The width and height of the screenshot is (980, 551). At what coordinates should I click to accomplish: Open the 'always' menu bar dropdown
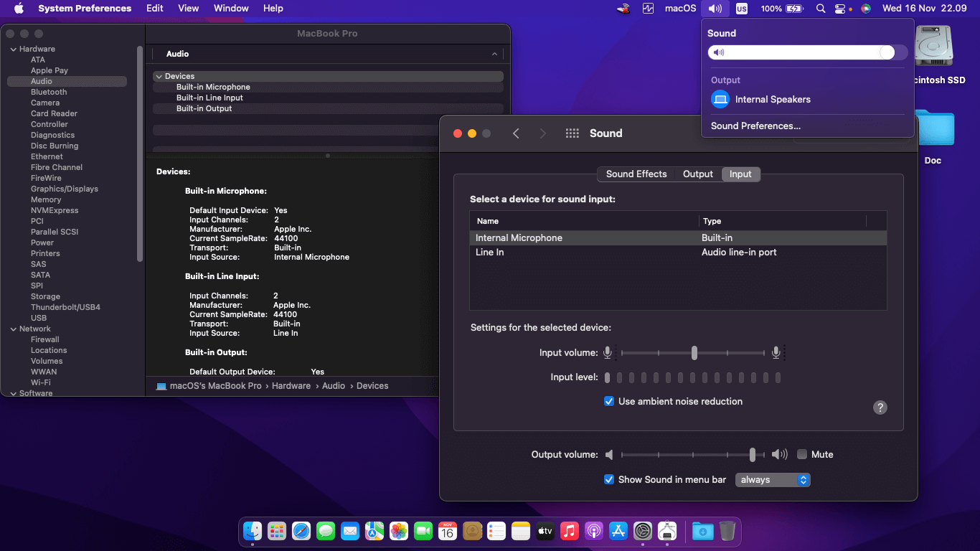pyautogui.click(x=773, y=480)
